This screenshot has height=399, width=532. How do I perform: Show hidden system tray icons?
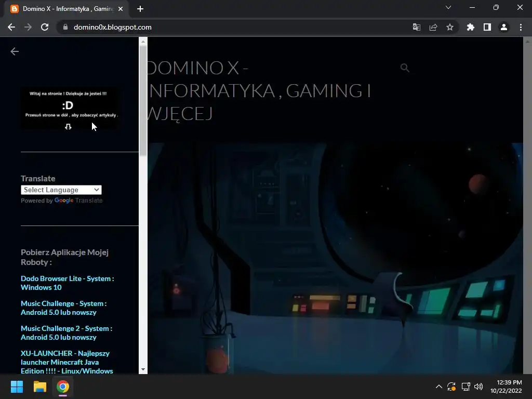438,387
